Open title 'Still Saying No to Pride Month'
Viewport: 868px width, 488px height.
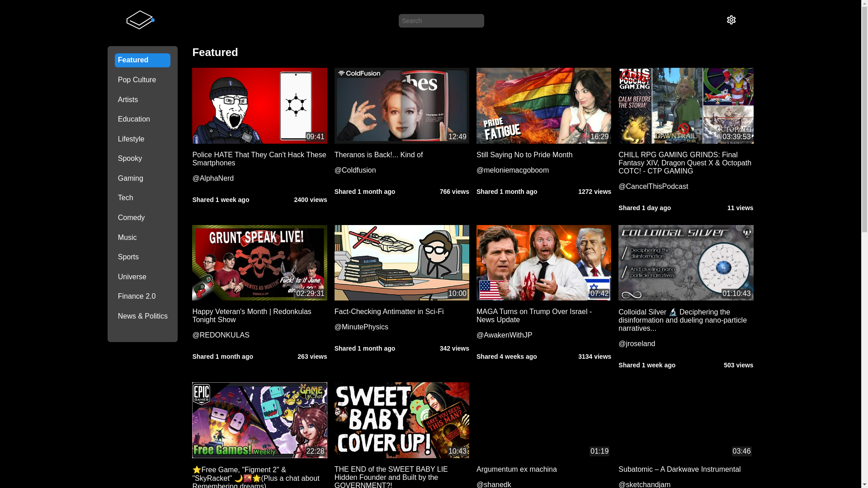coord(524,155)
